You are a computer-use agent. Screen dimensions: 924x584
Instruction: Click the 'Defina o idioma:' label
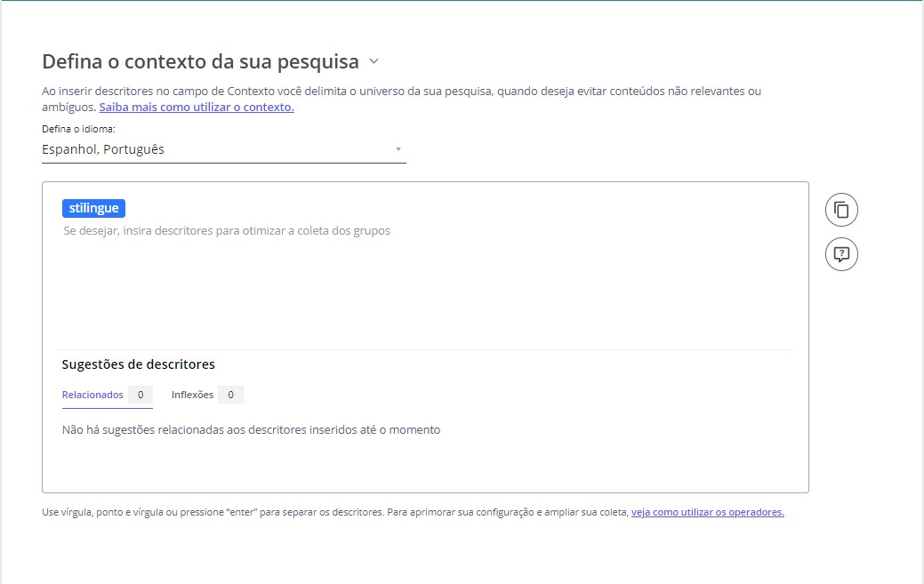tap(79, 129)
